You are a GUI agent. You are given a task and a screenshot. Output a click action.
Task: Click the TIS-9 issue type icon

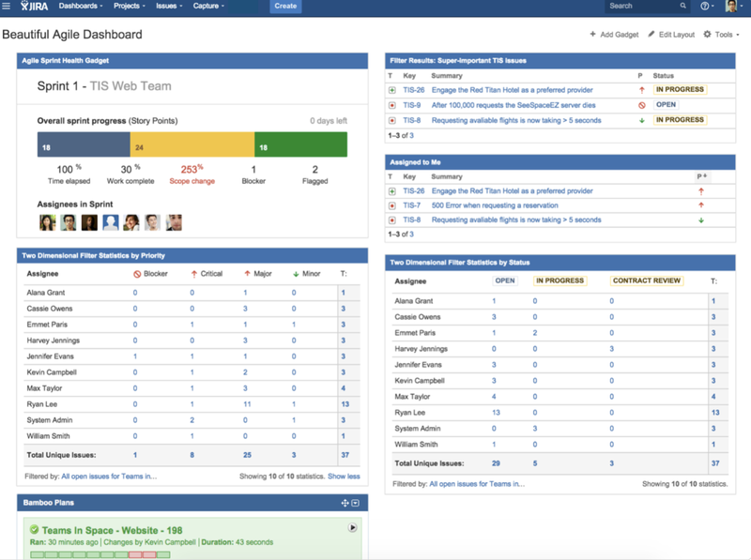coord(391,105)
